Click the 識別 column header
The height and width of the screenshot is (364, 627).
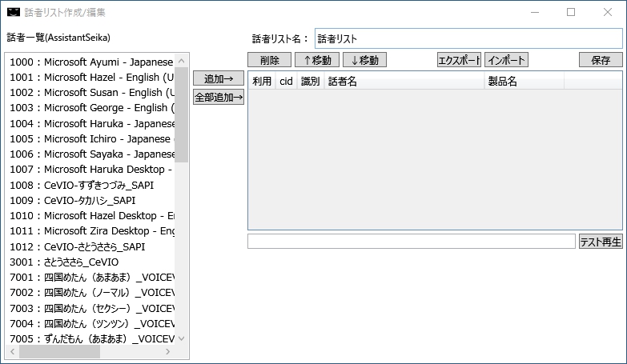[x=311, y=81]
